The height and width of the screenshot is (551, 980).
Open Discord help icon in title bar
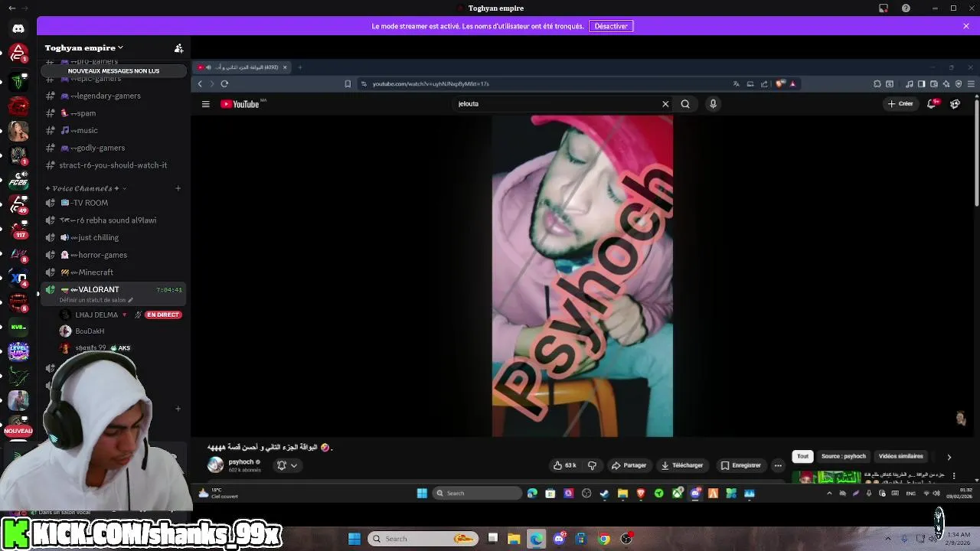pos(906,8)
